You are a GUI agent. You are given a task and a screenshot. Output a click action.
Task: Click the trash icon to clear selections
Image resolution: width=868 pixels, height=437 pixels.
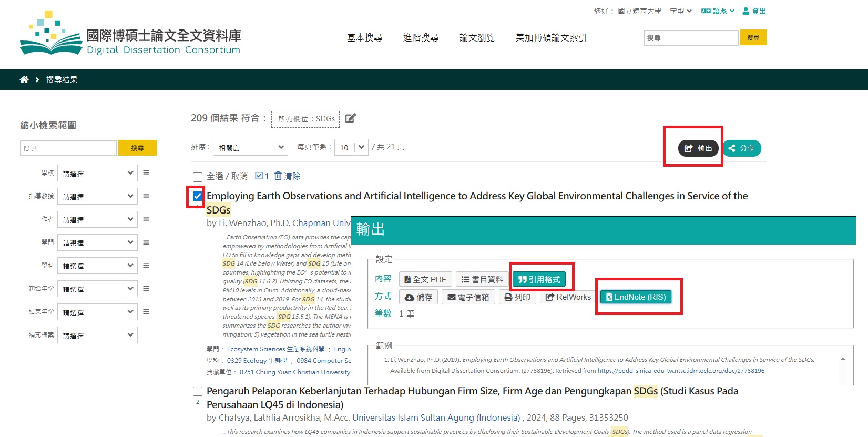278,176
